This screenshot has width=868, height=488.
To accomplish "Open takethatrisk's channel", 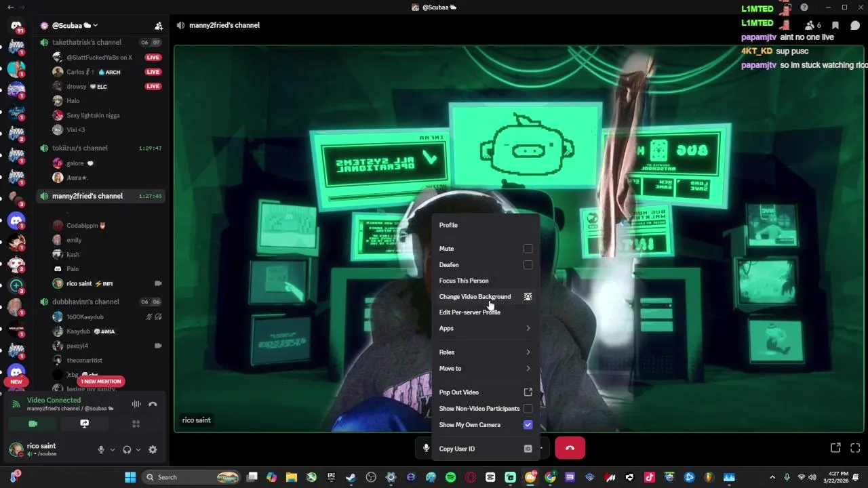I will [87, 42].
